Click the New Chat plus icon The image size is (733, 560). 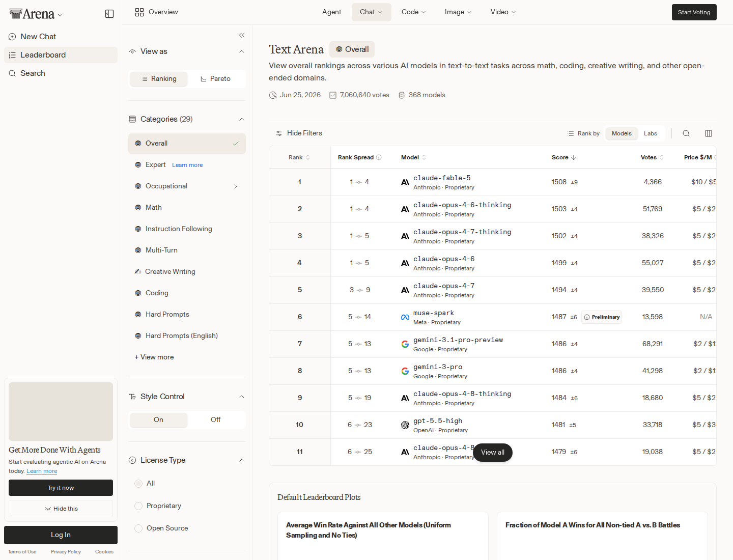click(12, 37)
